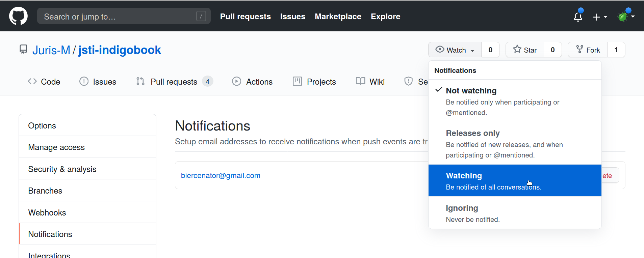Open the Juris-M organization link

click(x=51, y=50)
